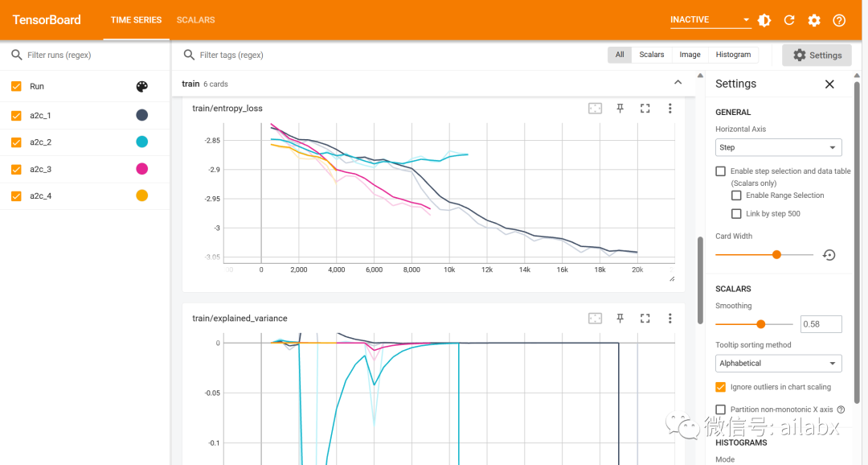Click the Settings button
This screenshot has height=465, width=868.
pos(817,56)
